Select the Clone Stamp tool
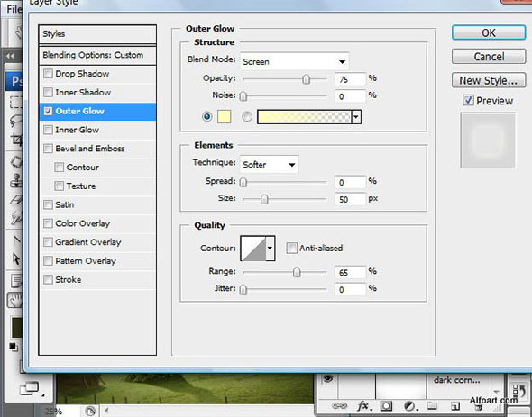 pyautogui.click(x=16, y=180)
